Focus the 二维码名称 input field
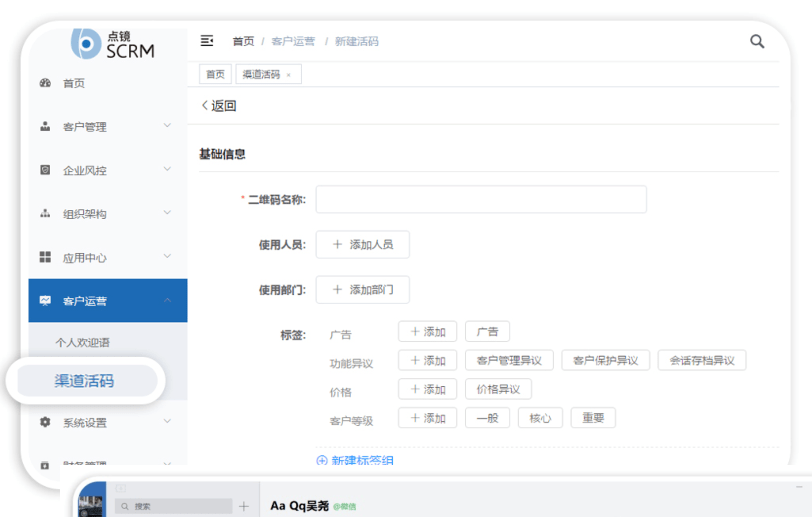Screen dimensions: 812x517 pos(481,199)
